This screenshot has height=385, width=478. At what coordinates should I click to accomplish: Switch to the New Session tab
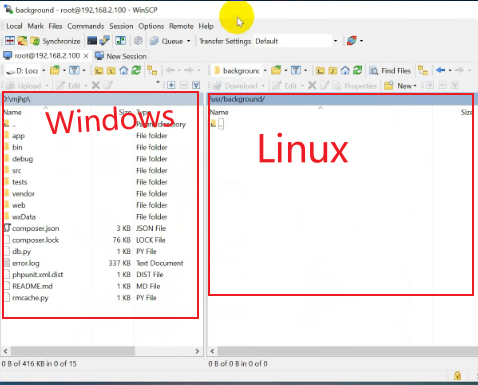pyautogui.click(x=121, y=56)
